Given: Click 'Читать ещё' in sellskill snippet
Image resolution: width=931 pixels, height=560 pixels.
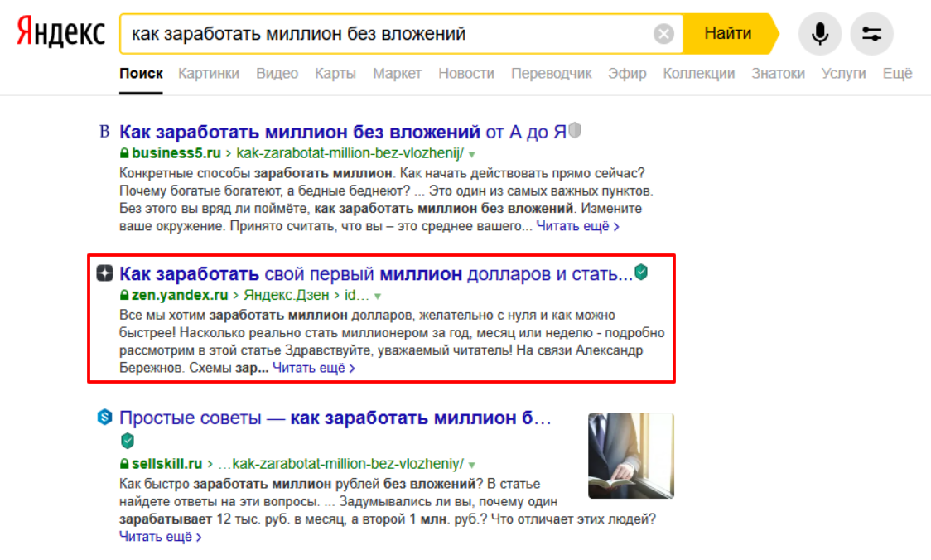Looking at the screenshot, I should 161,537.
